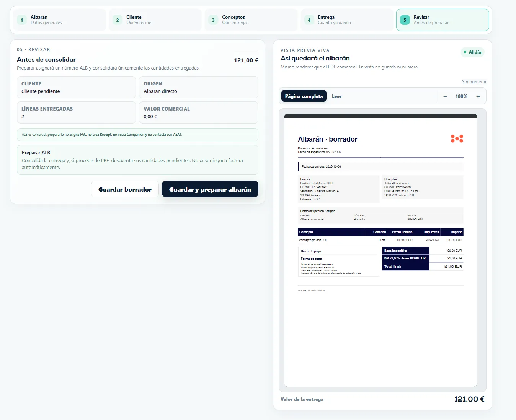This screenshot has height=420, width=516.
Task: Zoom in preview with plus icon
Action: [x=478, y=97]
